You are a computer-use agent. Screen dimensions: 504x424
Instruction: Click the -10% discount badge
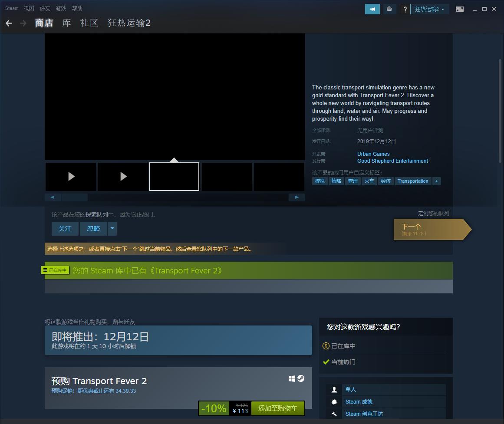[214, 408]
